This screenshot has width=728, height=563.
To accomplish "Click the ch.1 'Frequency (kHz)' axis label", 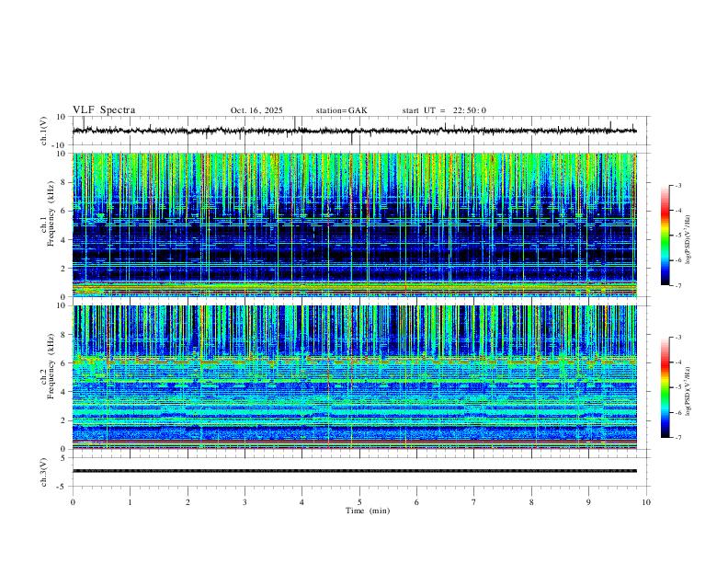I will point(51,214).
